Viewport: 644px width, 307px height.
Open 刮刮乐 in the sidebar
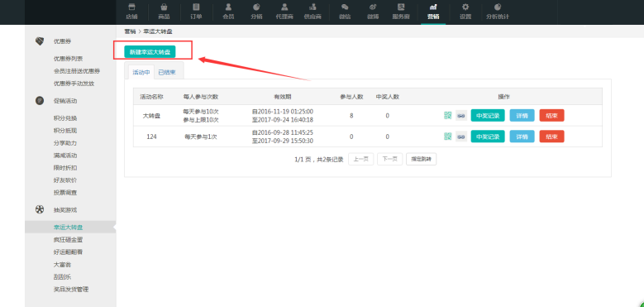[x=63, y=276]
